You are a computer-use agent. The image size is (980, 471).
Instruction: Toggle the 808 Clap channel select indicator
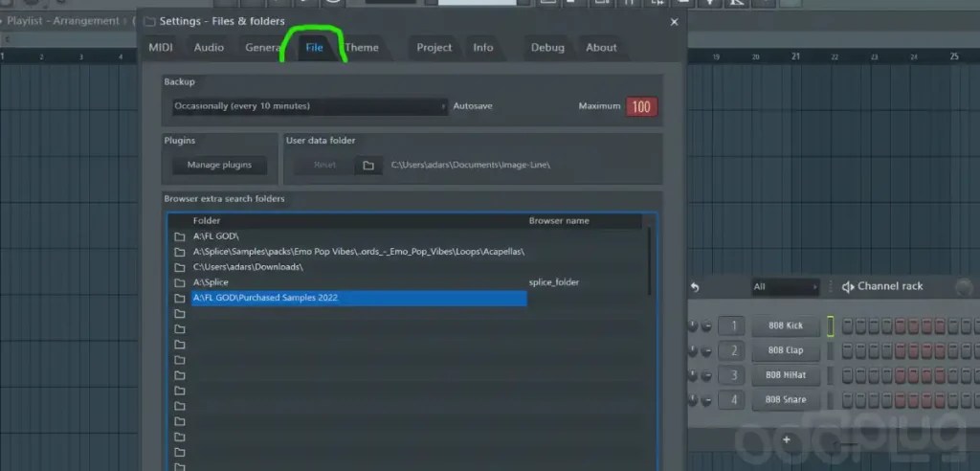coord(831,350)
